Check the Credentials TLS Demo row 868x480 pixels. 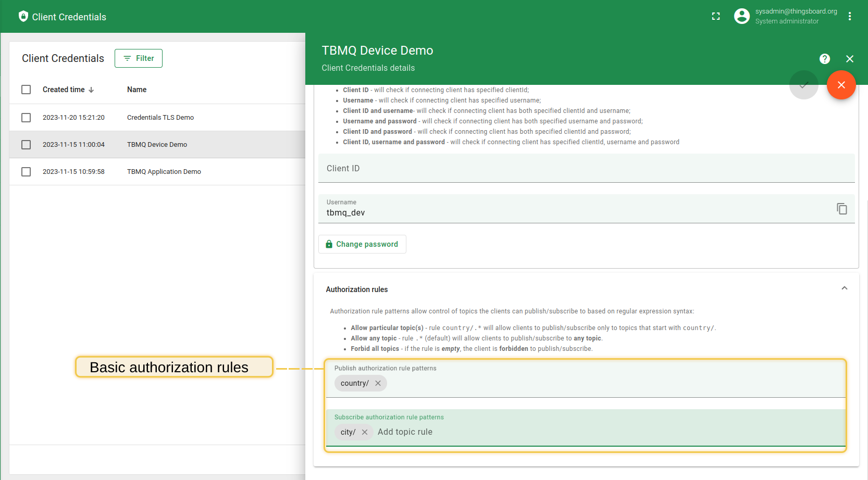26,118
